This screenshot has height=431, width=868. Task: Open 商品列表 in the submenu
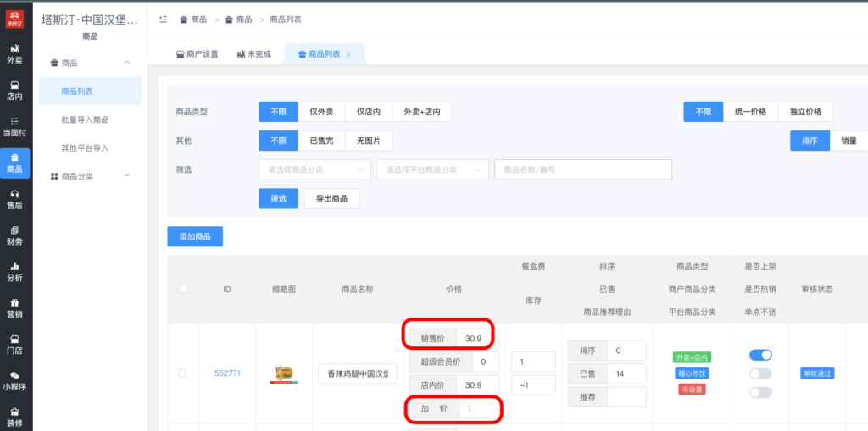(90, 91)
